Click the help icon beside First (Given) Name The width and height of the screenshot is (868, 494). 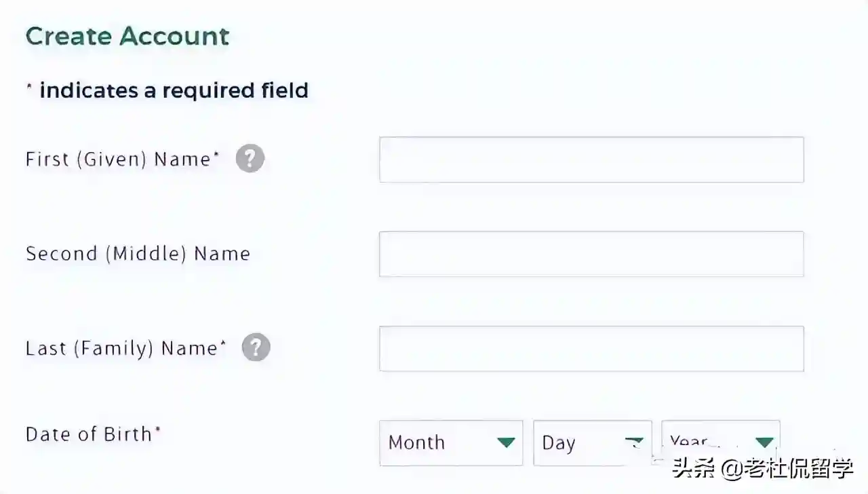tap(250, 159)
